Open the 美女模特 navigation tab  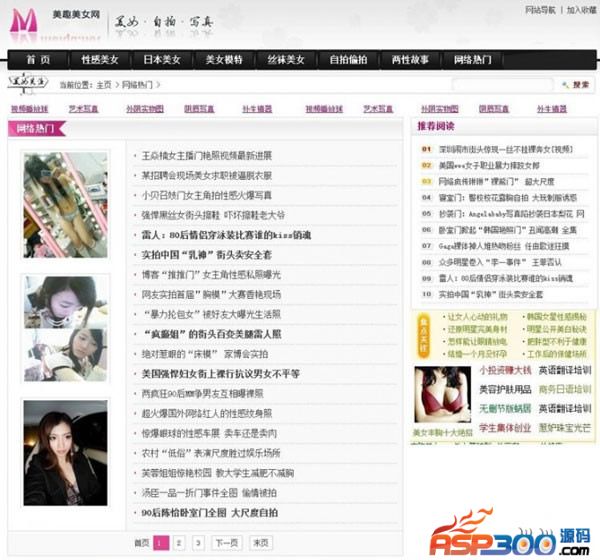pos(224,60)
